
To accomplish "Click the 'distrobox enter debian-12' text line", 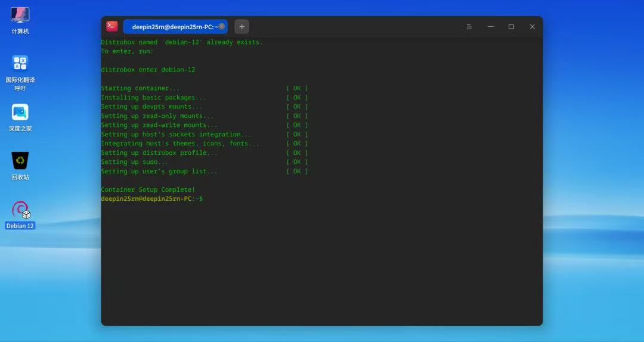I will [148, 70].
